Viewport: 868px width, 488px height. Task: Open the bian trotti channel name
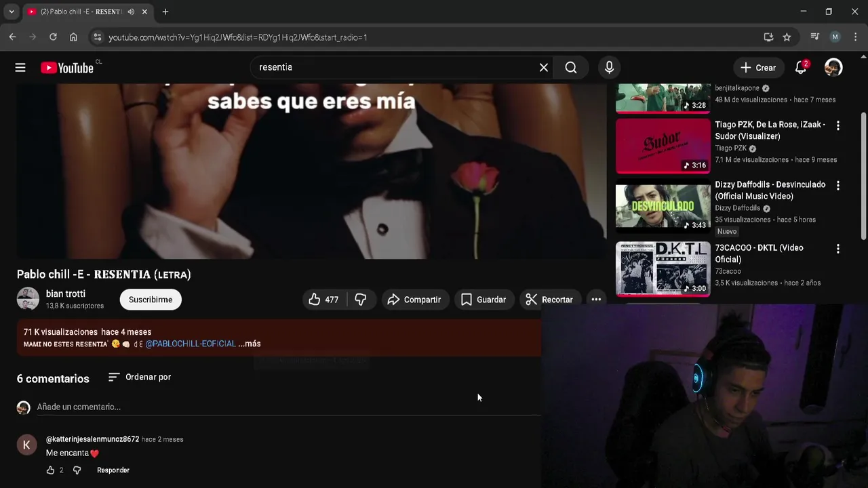(66, 293)
